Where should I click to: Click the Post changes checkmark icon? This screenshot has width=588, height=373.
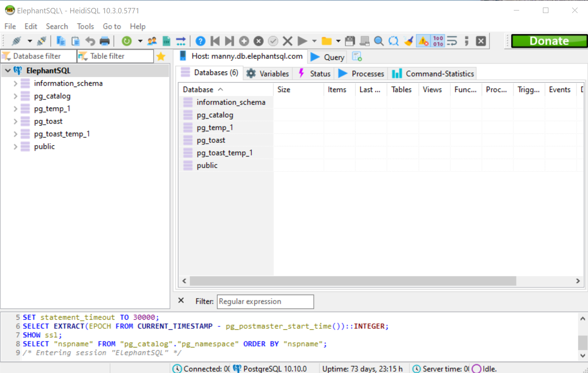(273, 41)
